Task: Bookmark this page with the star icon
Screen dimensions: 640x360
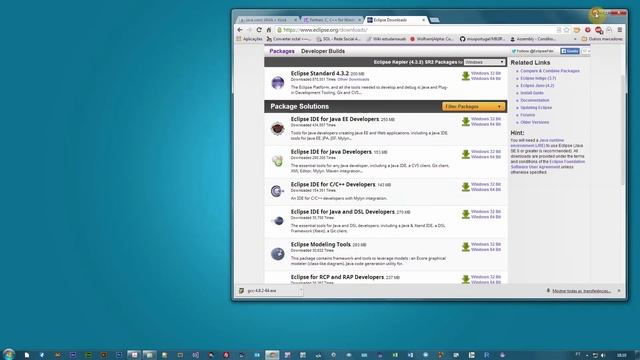Action: point(567,30)
